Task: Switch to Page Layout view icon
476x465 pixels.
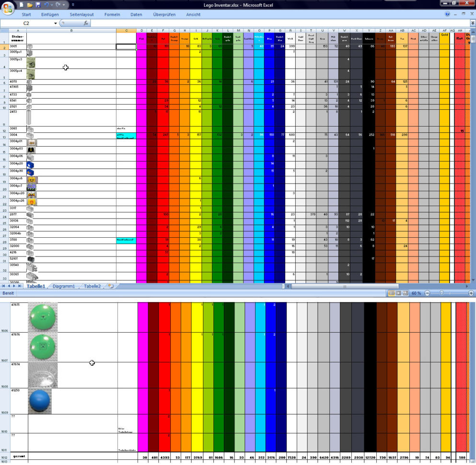Action: pyautogui.click(x=398, y=293)
